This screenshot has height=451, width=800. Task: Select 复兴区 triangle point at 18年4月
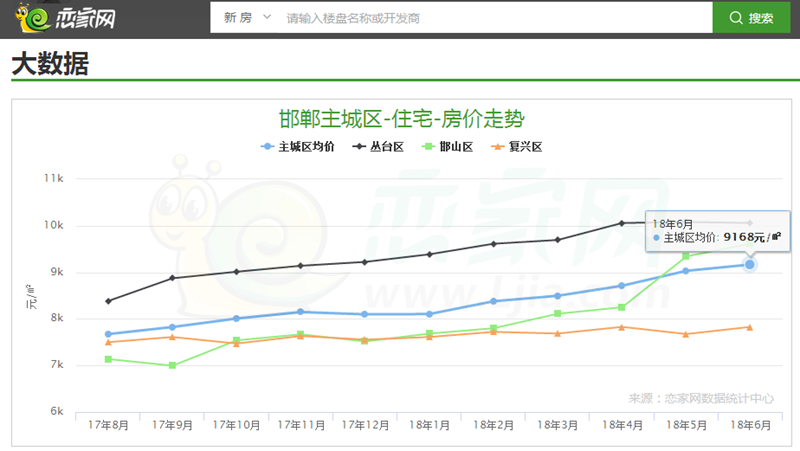point(621,328)
